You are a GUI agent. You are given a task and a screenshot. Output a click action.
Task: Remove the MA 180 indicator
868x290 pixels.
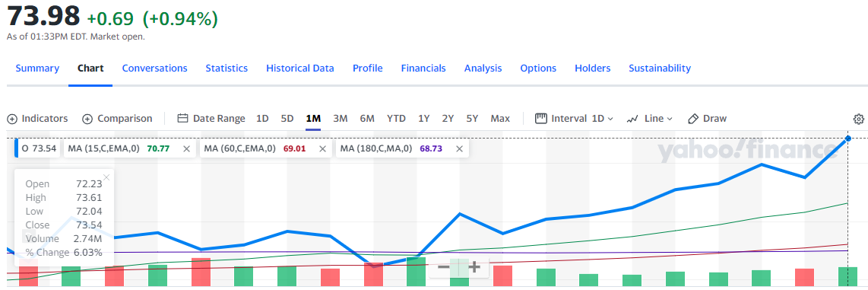click(x=459, y=148)
